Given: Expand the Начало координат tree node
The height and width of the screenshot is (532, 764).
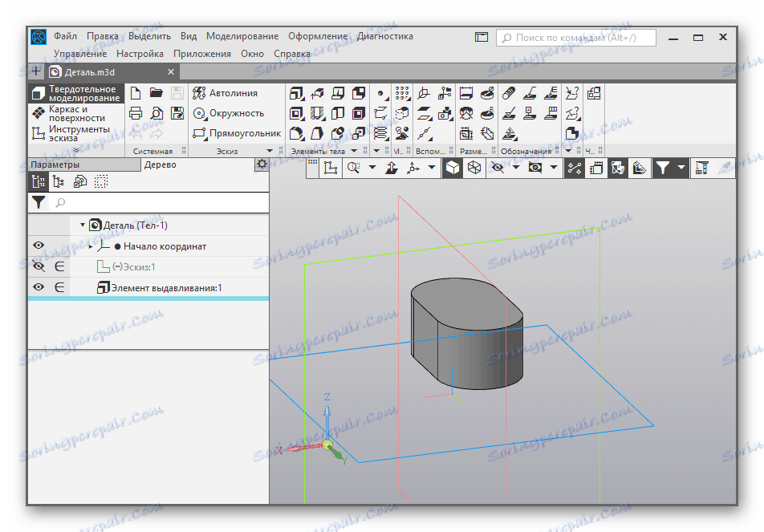Looking at the screenshot, I should 91,246.
